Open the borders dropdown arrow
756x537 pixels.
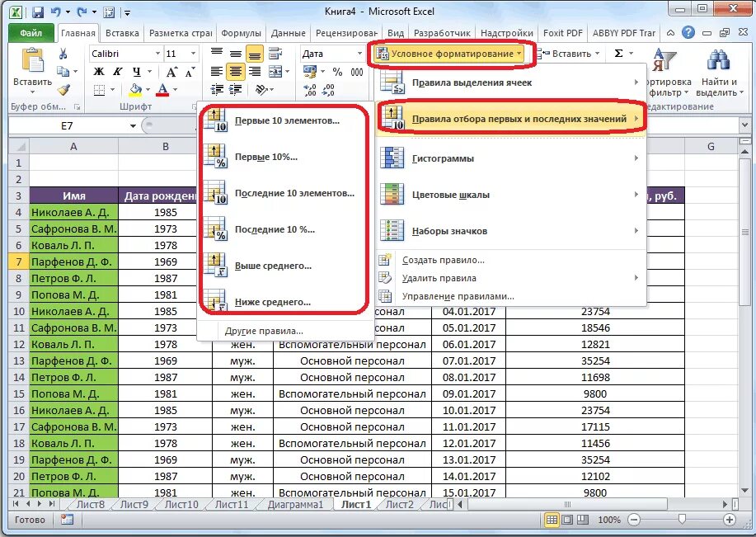pos(112,90)
